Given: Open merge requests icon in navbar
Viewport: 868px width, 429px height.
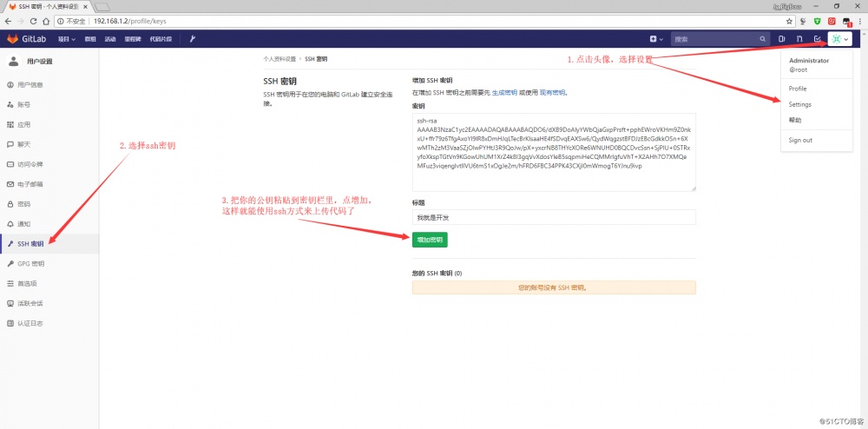Looking at the screenshot, I should (x=799, y=39).
